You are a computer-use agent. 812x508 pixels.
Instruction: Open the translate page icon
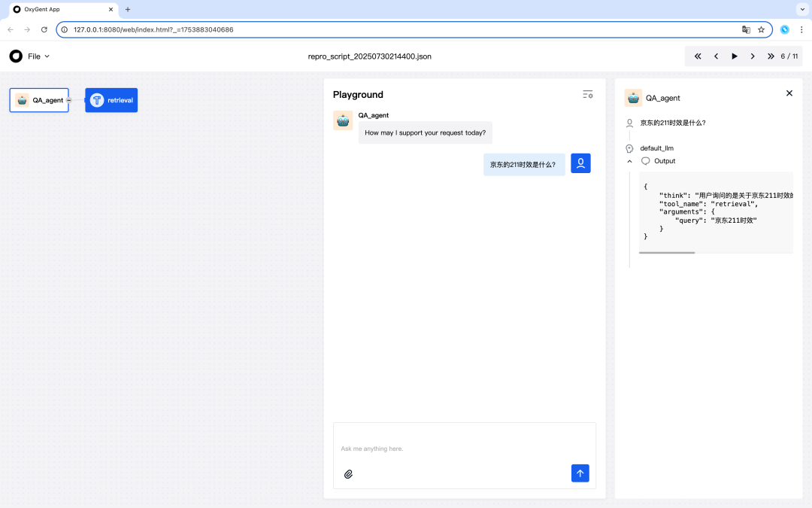pyautogui.click(x=746, y=29)
